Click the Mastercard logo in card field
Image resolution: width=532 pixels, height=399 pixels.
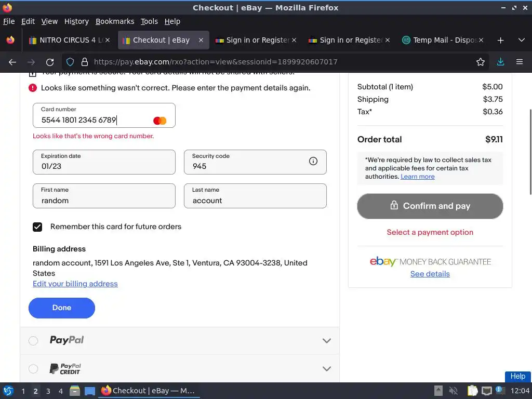160,121
